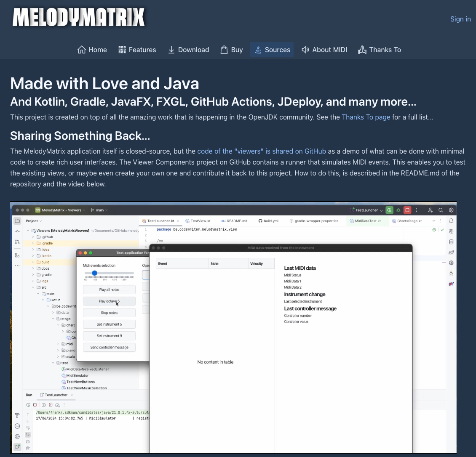Click the Sign in link
Image resolution: width=476 pixels, height=457 pixels.
pyautogui.click(x=460, y=19)
